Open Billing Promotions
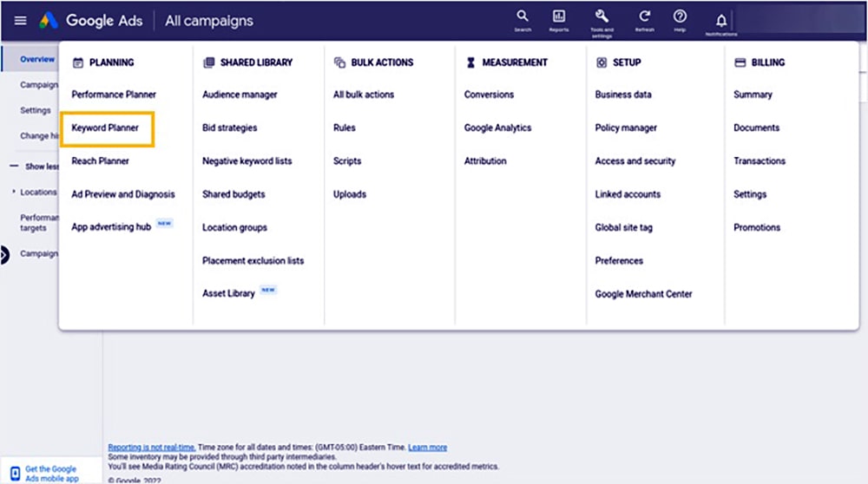Image resolution: width=868 pixels, height=484 pixels. (757, 227)
